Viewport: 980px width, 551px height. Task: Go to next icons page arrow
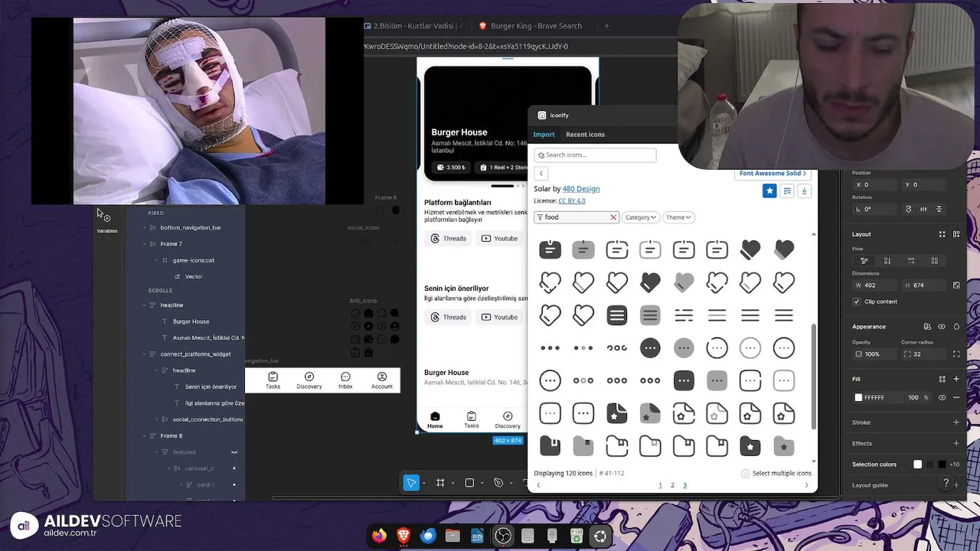pos(806,485)
